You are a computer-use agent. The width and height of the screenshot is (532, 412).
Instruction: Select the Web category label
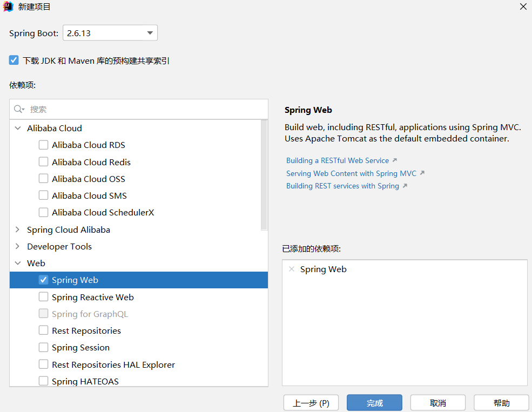36,263
